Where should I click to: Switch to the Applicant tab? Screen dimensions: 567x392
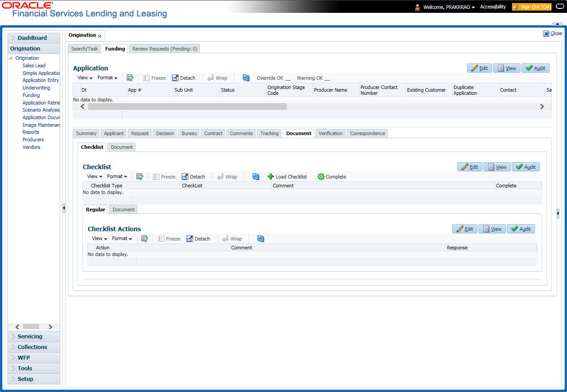coord(114,133)
